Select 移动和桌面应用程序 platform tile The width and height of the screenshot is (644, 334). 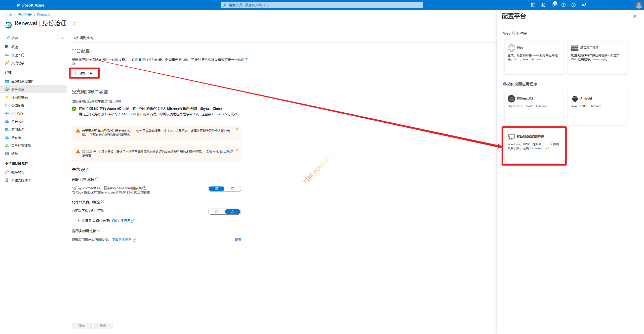[534, 146]
